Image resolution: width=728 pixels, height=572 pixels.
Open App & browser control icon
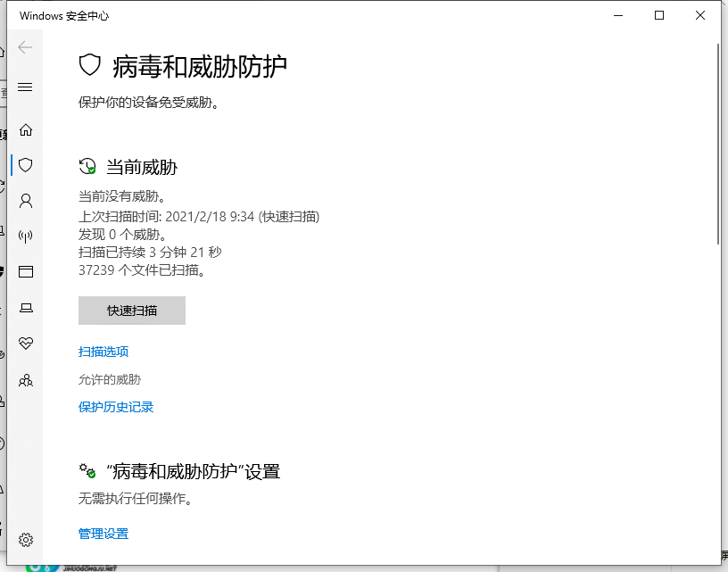coord(26,272)
